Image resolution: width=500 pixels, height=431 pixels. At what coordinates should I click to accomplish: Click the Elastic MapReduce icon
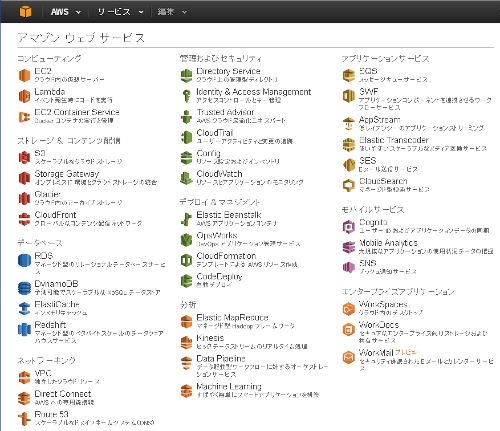tap(186, 322)
